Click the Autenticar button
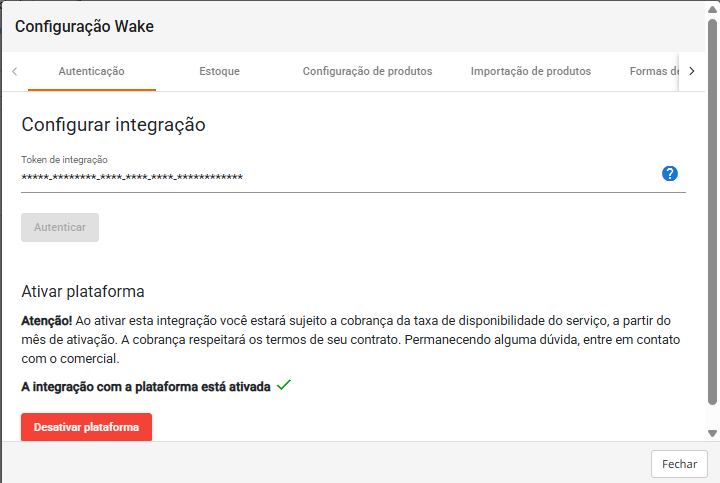This screenshot has height=483, width=720. click(x=60, y=227)
